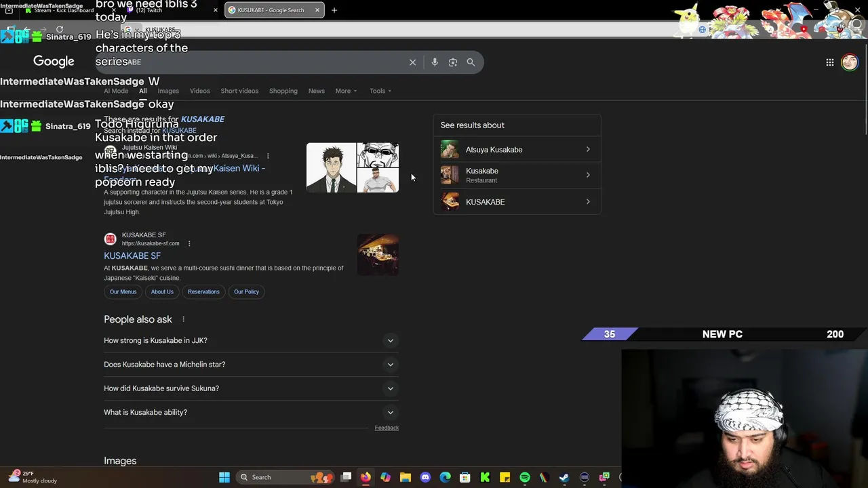
Task: Click the Kusakabe character portrait thumbnail
Action: pos(332,167)
